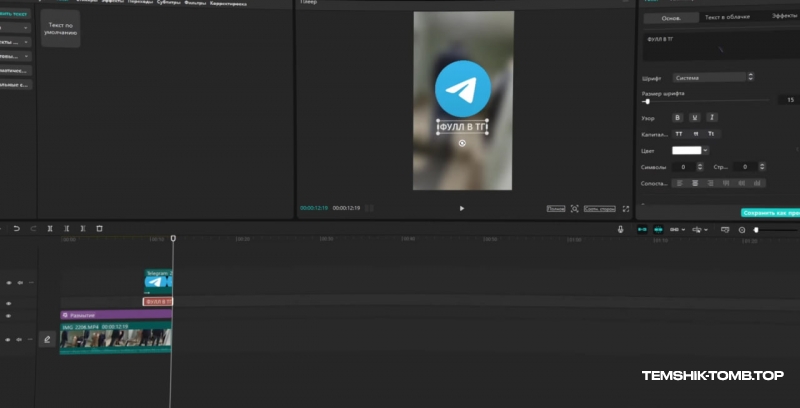
Task: Click the Символы character spacing field
Action: [684, 167]
